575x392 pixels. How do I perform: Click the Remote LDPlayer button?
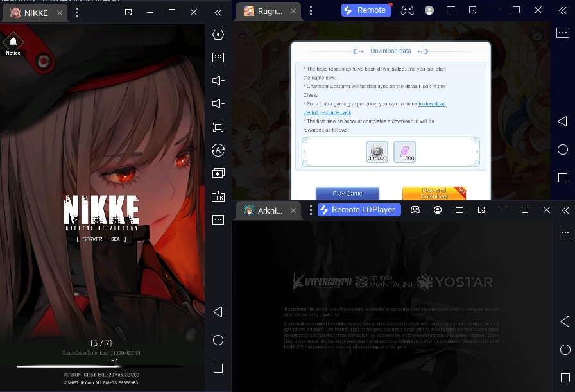[359, 210]
